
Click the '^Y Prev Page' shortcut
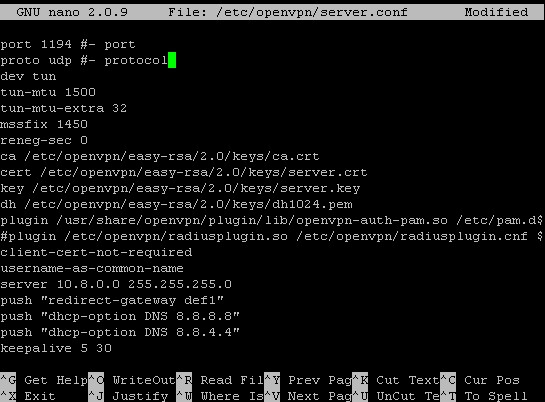(308, 380)
